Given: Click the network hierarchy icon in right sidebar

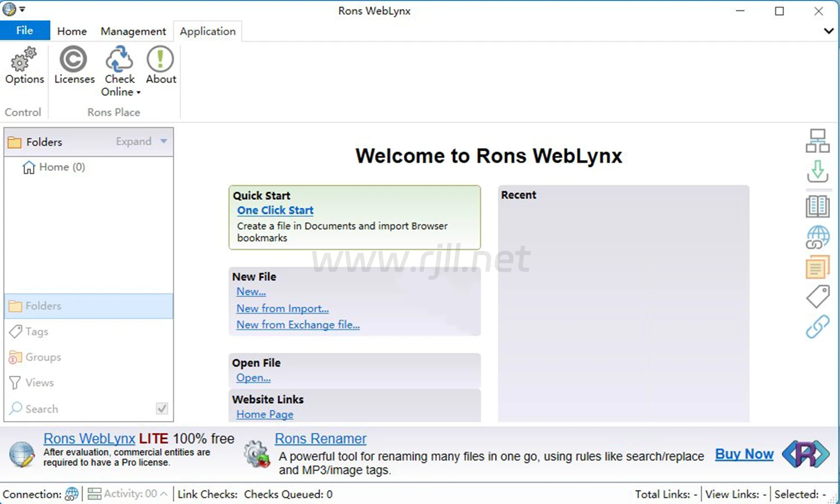Looking at the screenshot, I should (817, 141).
